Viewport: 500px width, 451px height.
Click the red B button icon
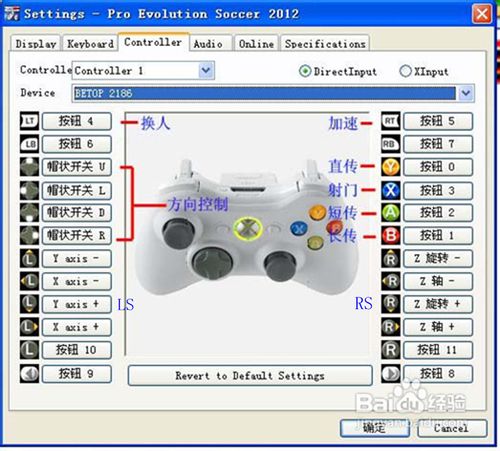click(391, 235)
